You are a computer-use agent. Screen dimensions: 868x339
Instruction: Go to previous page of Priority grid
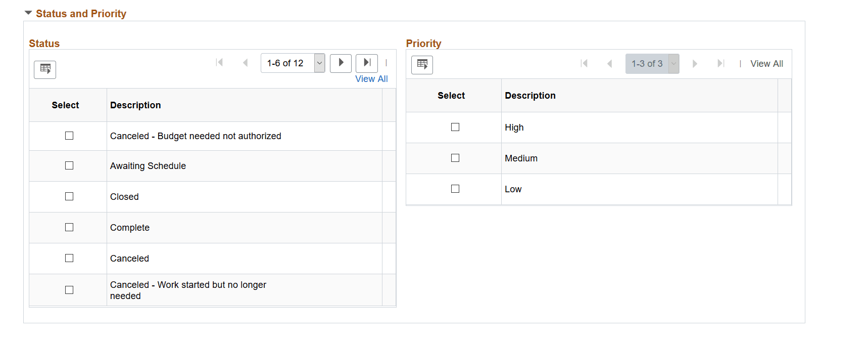(610, 64)
